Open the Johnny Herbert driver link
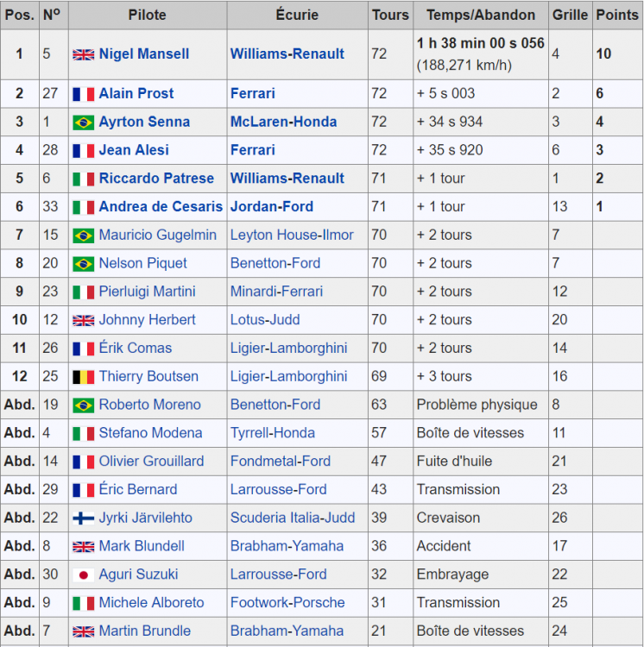This screenshot has height=647, width=644. [x=148, y=320]
